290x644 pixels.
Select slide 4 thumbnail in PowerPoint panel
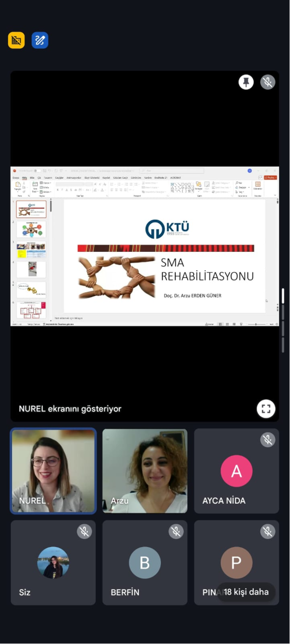[x=31, y=269]
